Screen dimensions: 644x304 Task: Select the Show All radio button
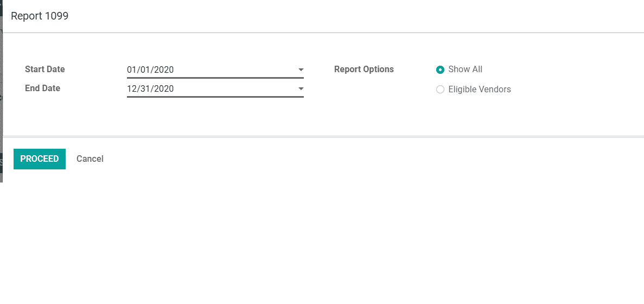coord(440,70)
